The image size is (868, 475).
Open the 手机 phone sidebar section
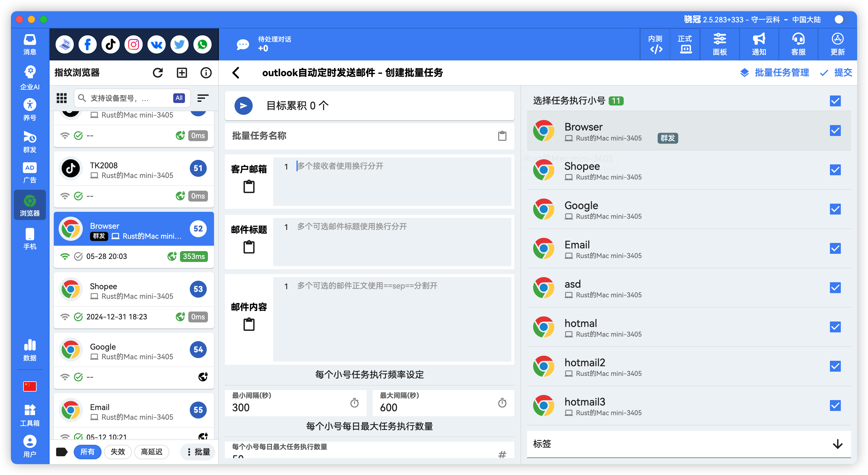point(30,238)
